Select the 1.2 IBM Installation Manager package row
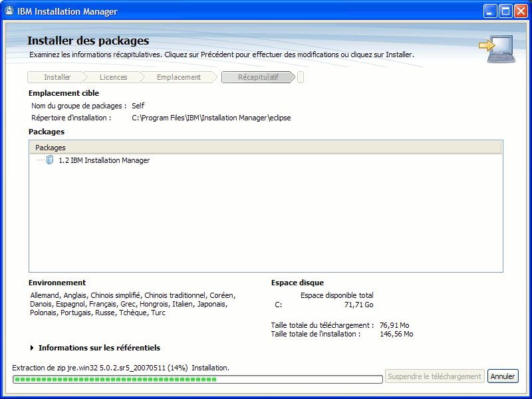The height and width of the screenshot is (399, 532). tap(265, 160)
